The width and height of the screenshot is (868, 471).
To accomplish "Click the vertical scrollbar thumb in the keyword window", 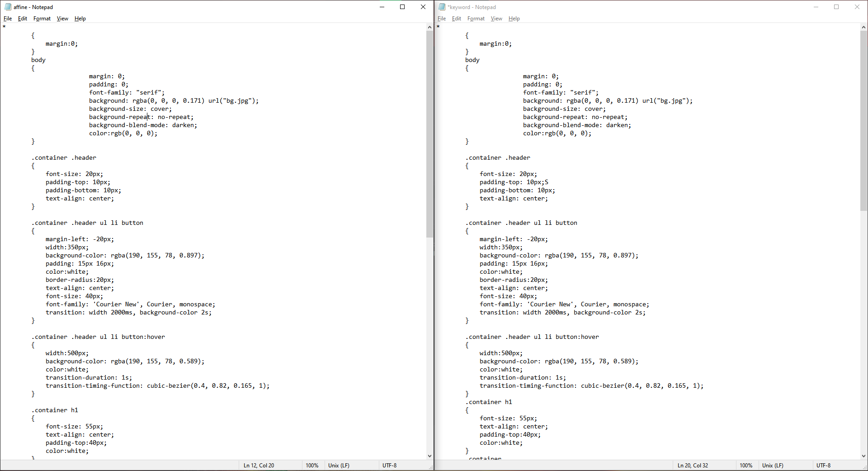I will pyautogui.click(x=863, y=121).
